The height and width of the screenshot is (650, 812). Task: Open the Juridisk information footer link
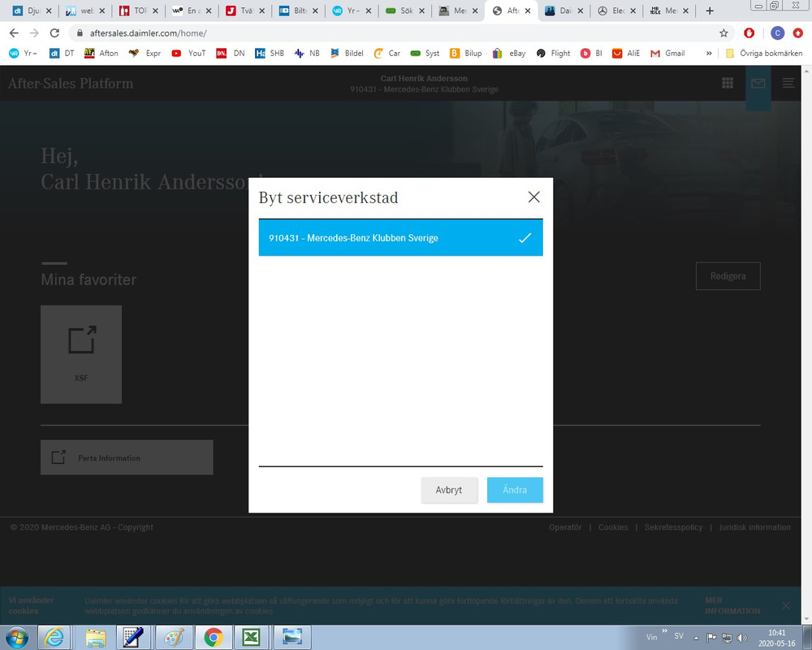pyautogui.click(x=754, y=527)
